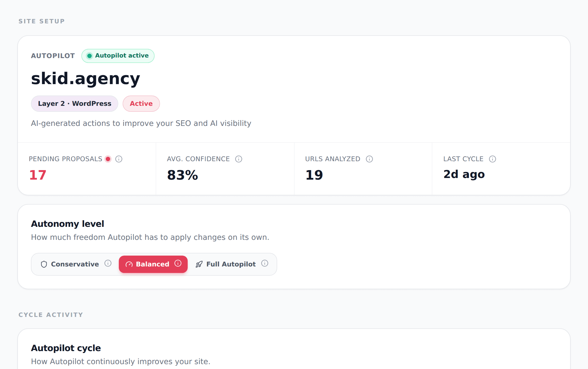Click 'How much freedom Autopilot has' description
The image size is (588, 369).
click(150, 237)
